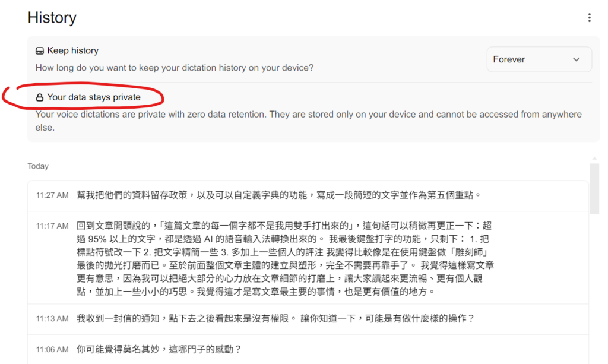Select the 11:17 AM long dictation entry
Viewport: 608px width, 364px height.
tap(308, 258)
